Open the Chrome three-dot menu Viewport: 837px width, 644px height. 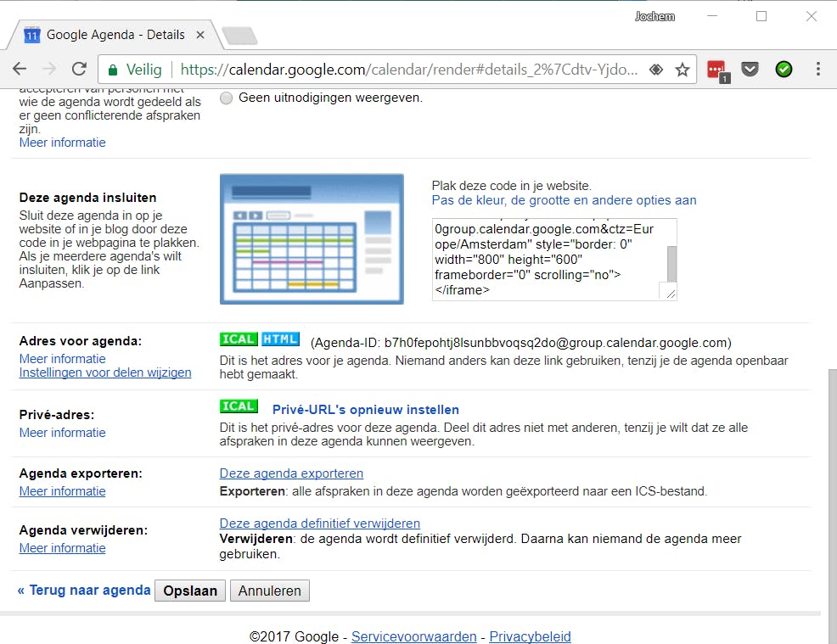(x=817, y=69)
